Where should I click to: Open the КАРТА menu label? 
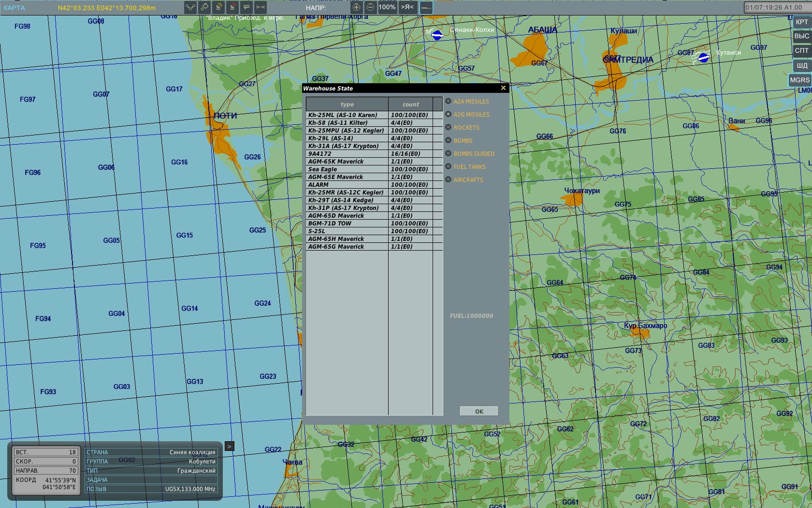pos(14,8)
